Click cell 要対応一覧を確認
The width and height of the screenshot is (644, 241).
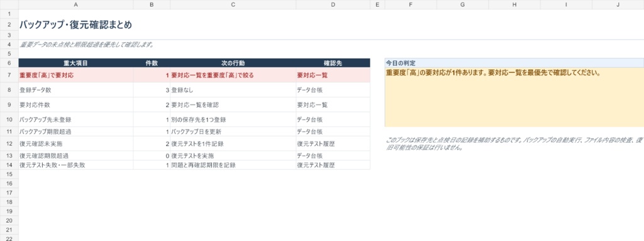[233, 105]
